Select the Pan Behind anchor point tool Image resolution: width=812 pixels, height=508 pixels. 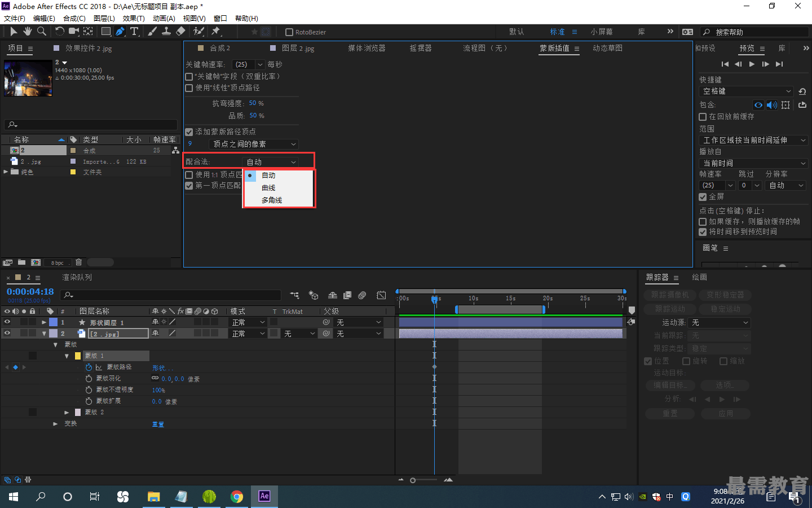coord(89,32)
